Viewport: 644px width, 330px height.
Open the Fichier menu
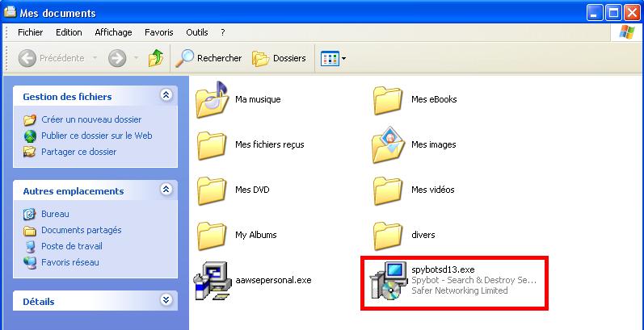click(x=30, y=32)
